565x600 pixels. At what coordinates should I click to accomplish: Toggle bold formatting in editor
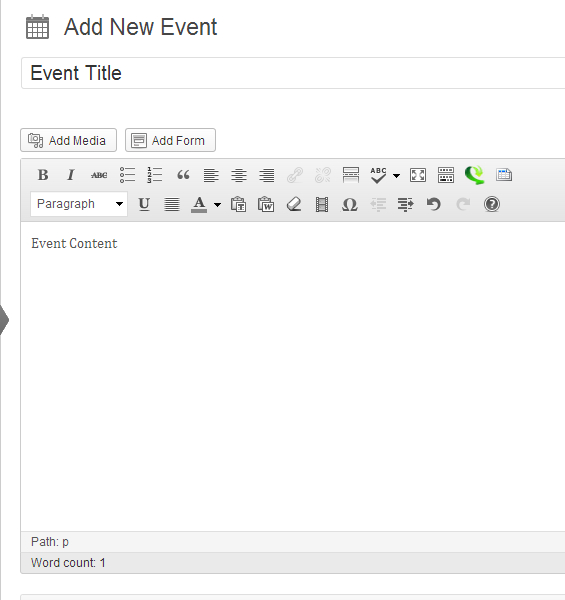point(43,175)
